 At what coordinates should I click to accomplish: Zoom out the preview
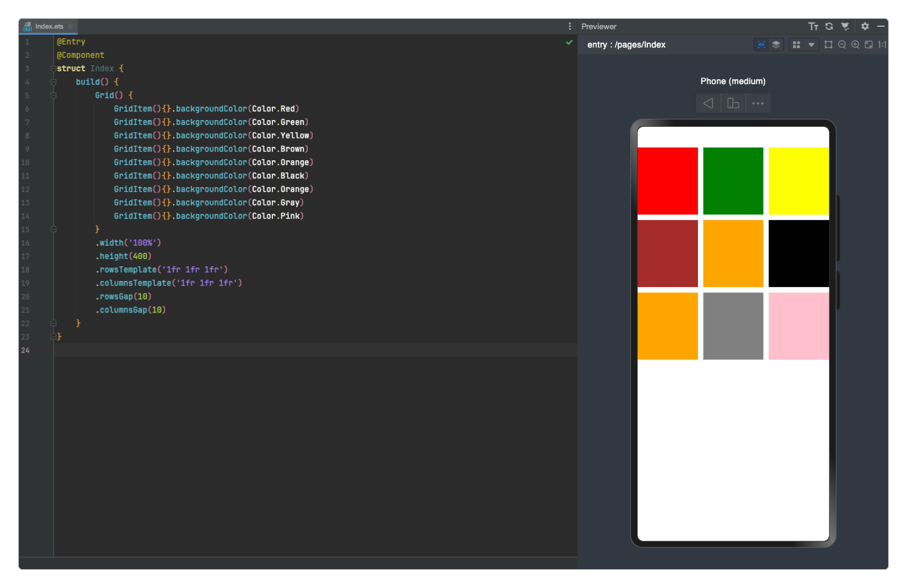pos(842,44)
